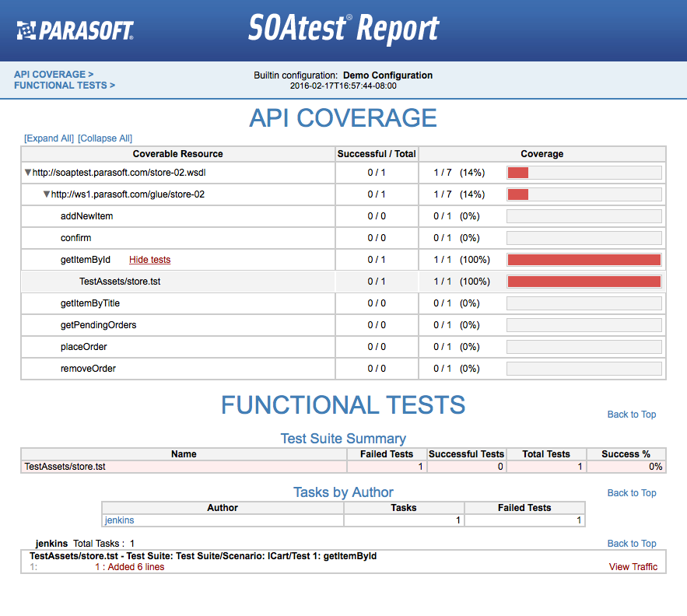The height and width of the screenshot is (616, 687).
Task: Click the getItemById test suite title line
Action: point(203,556)
